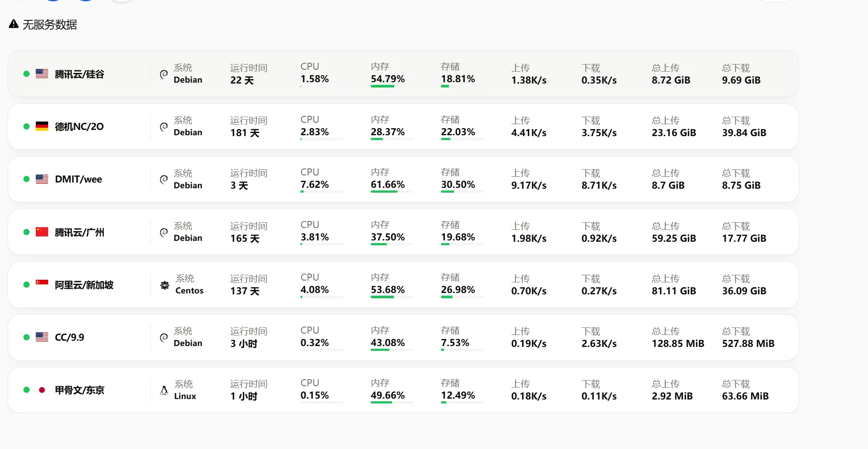Click the warning triangle icon beside 无服务数据

click(x=14, y=24)
